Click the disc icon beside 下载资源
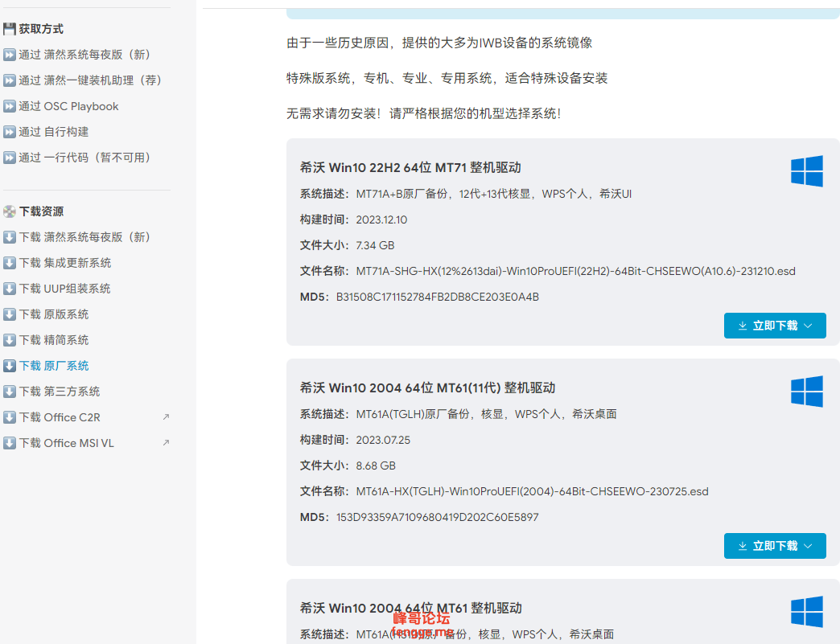Screen dimensions: 840x644 [x=9, y=211]
